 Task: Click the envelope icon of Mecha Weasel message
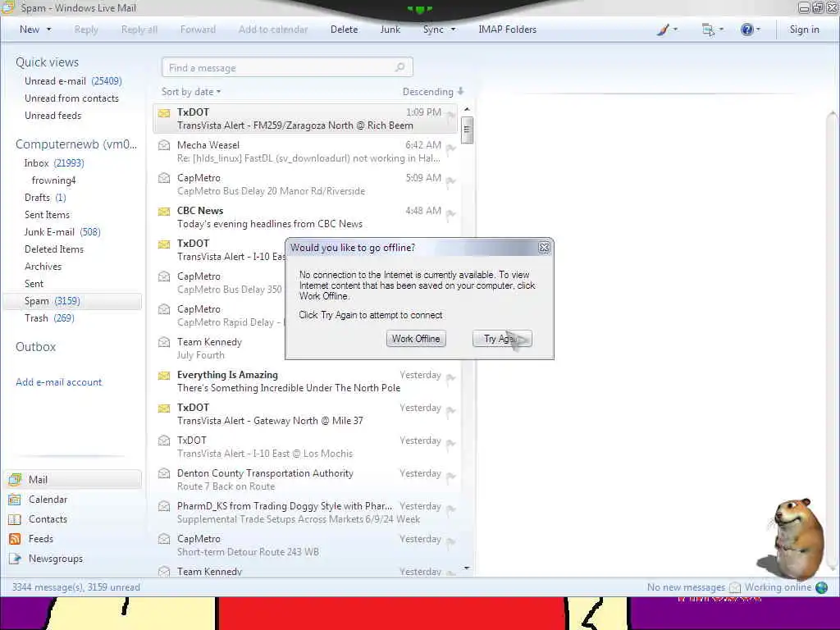pos(164,145)
